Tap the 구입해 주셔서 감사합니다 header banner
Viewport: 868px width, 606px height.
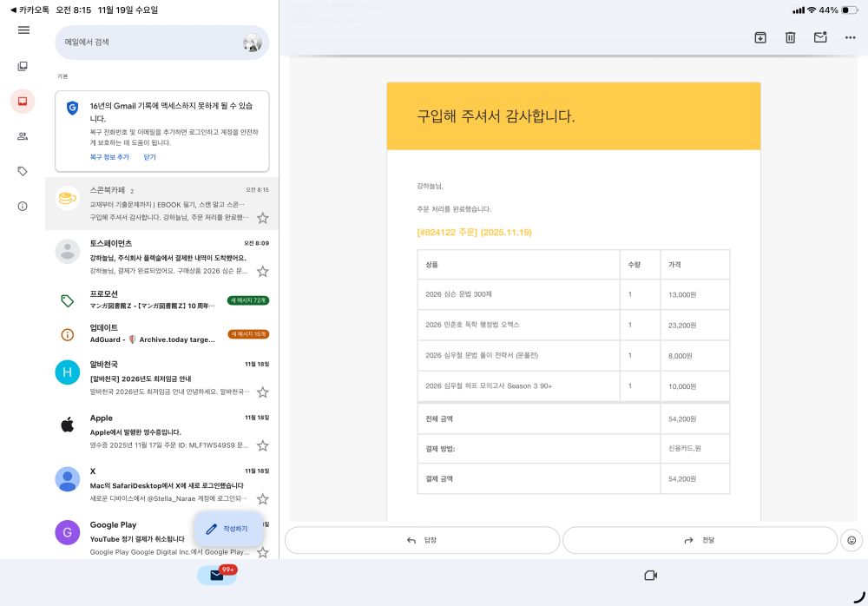point(574,116)
